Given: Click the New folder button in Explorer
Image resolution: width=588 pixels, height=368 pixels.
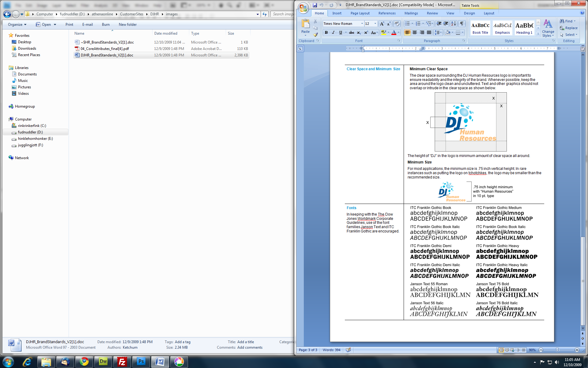Looking at the screenshot, I should tap(127, 25).
